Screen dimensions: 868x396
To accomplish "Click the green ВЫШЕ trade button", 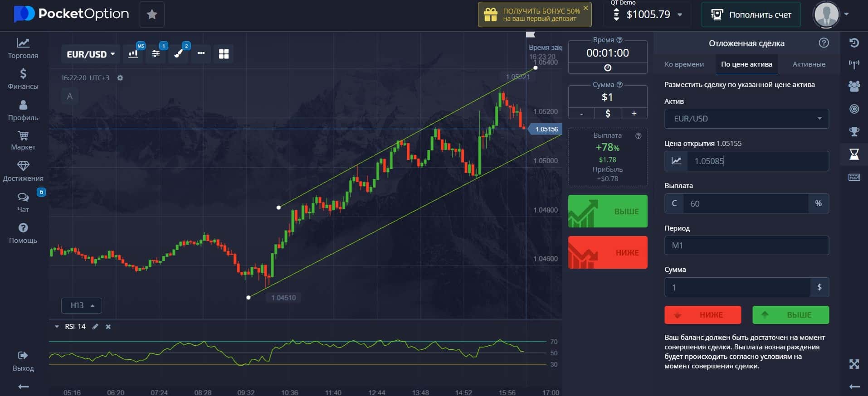I will [x=608, y=211].
